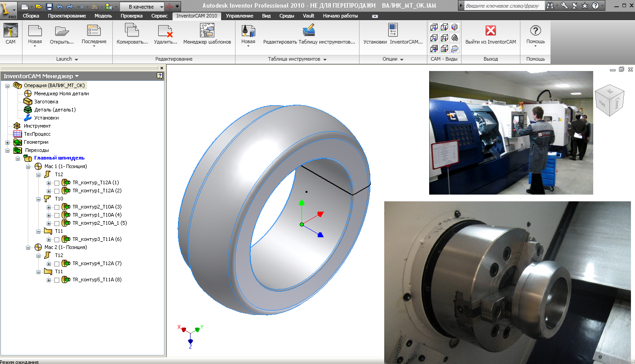Switch to the Проектирование ribbon tab
The height and width of the screenshot is (364, 635).
(68, 16)
